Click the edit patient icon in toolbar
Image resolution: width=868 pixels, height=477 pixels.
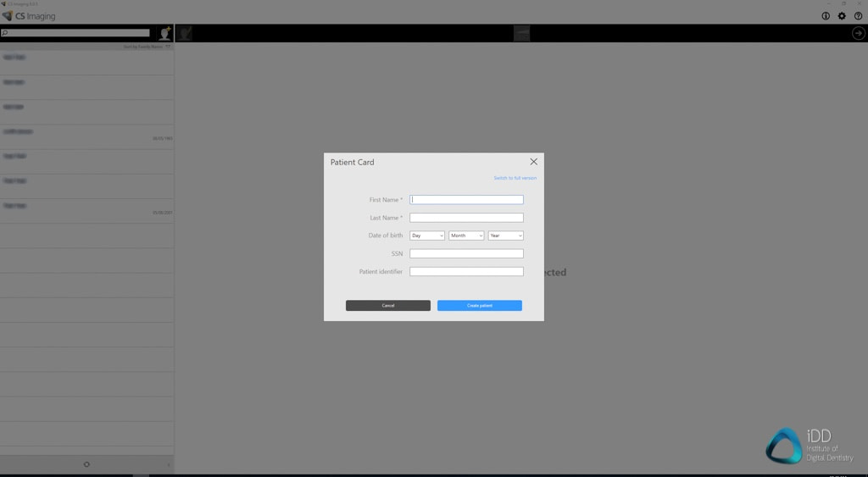(186, 33)
